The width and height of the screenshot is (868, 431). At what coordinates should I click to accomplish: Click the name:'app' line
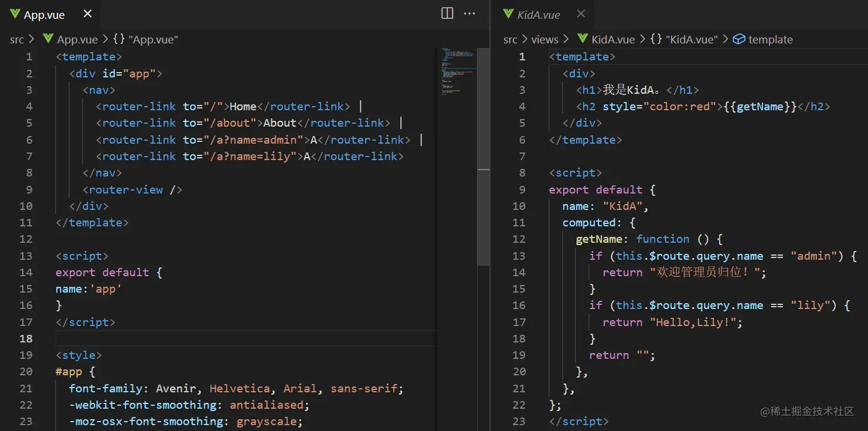[x=89, y=289]
